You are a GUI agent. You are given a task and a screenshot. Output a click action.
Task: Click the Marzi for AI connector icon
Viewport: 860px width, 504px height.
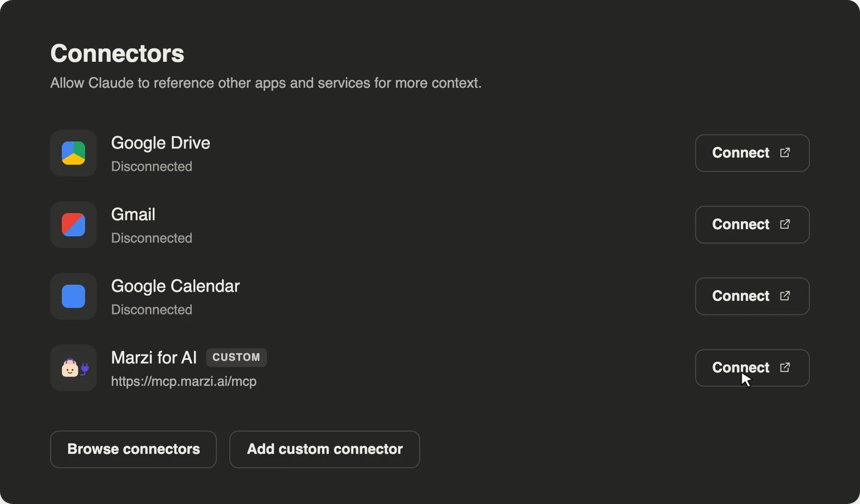pyautogui.click(x=73, y=368)
